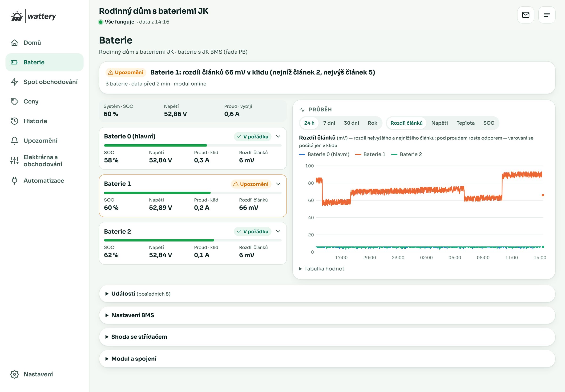565x392 pixels.
Task: Go to Domů via house icon
Action: pos(15,43)
